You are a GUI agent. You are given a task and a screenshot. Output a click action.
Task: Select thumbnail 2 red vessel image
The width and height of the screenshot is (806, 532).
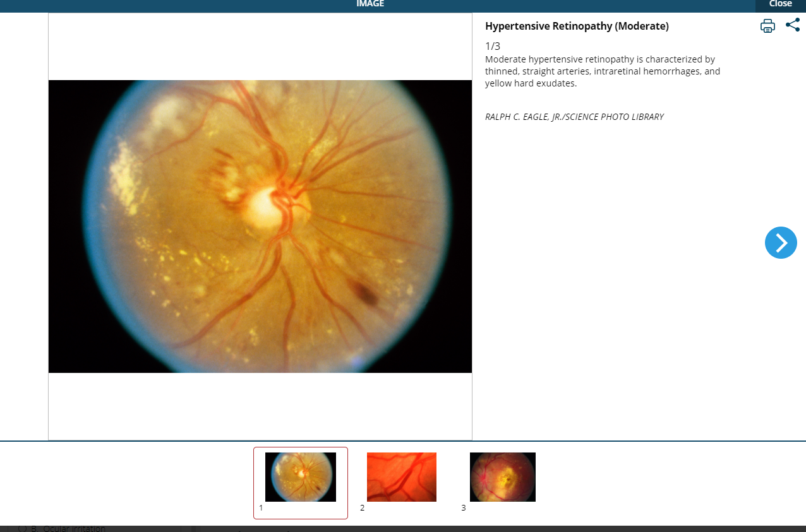[x=402, y=477]
